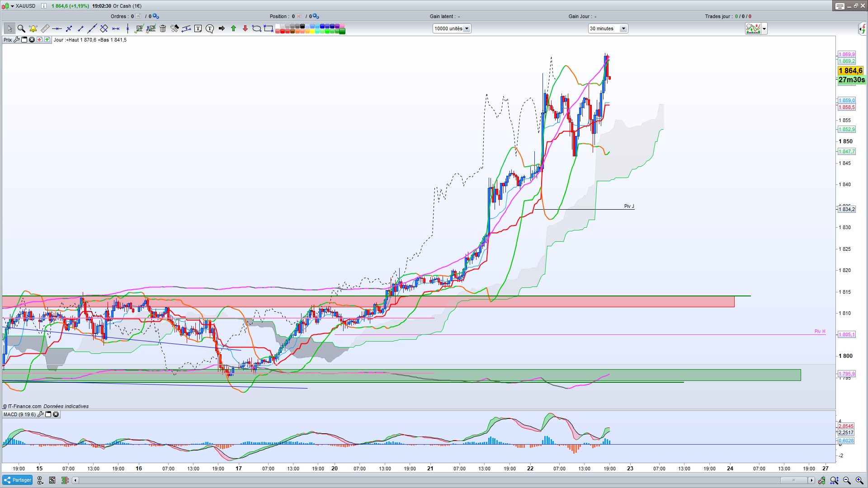Pick the pink color swatch
This screenshot has width=868, height=488.
tap(342, 26)
